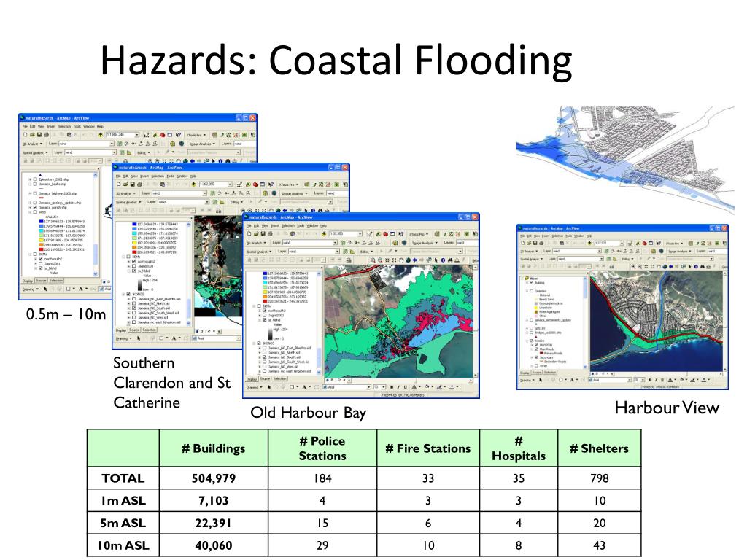
Task: Open Insert menu in Southern Clarendon window
Action: [144, 176]
